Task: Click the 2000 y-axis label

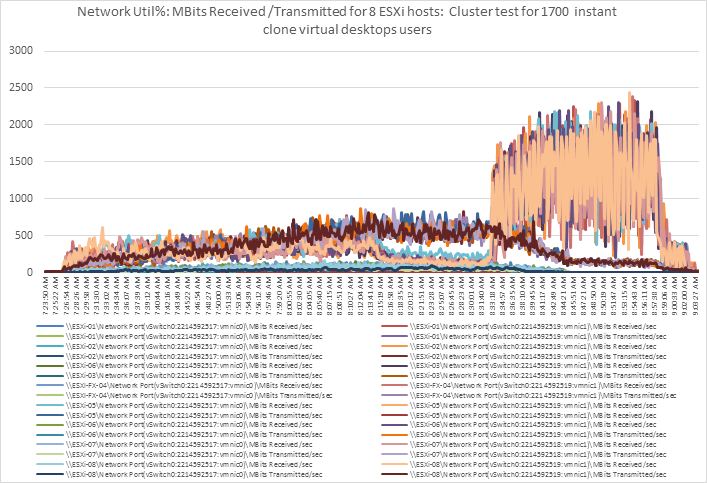Action: tap(21, 124)
